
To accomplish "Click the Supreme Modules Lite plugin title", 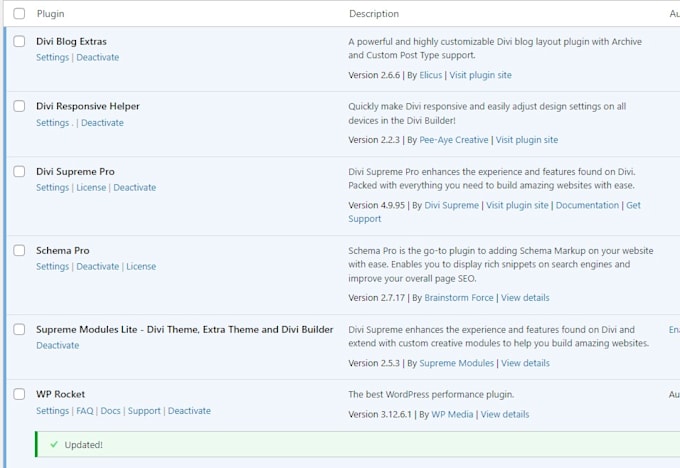I will 185,329.
